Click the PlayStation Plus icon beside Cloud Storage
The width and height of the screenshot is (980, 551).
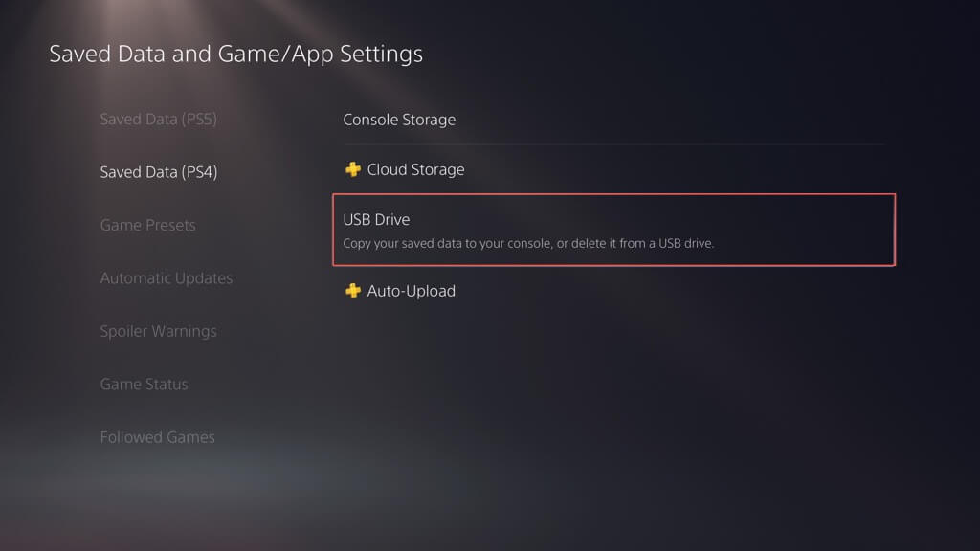(x=353, y=170)
